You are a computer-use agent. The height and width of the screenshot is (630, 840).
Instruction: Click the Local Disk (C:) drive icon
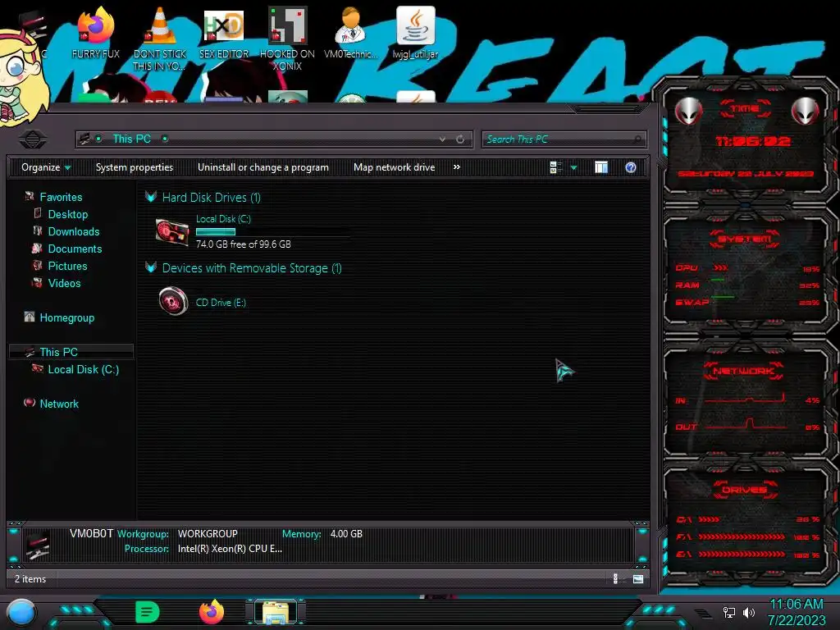[172, 232]
